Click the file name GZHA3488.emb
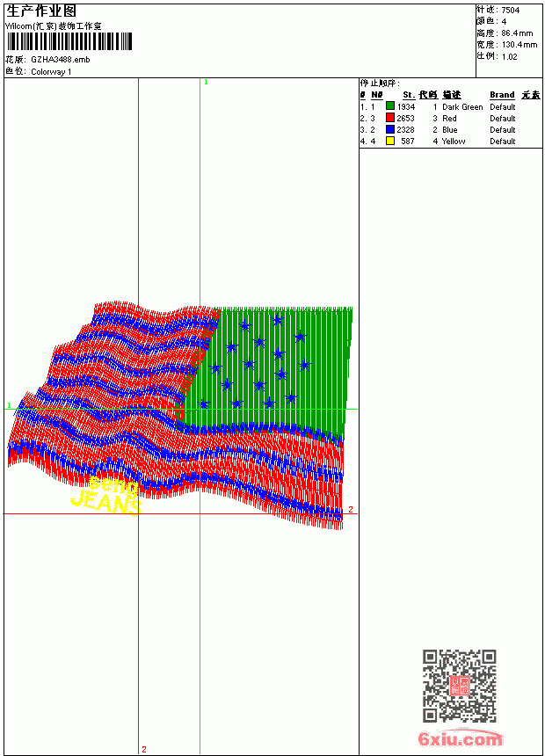The image size is (545, 756). (x=61, y=60)
